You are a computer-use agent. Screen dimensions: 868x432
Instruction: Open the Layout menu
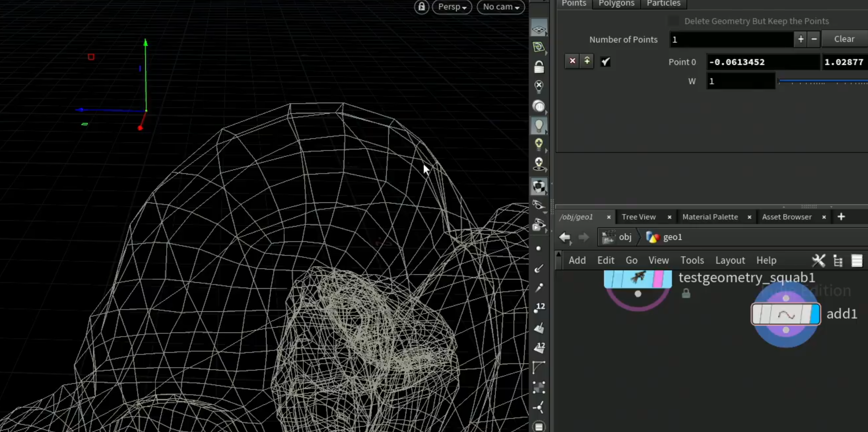pos(730,260)
